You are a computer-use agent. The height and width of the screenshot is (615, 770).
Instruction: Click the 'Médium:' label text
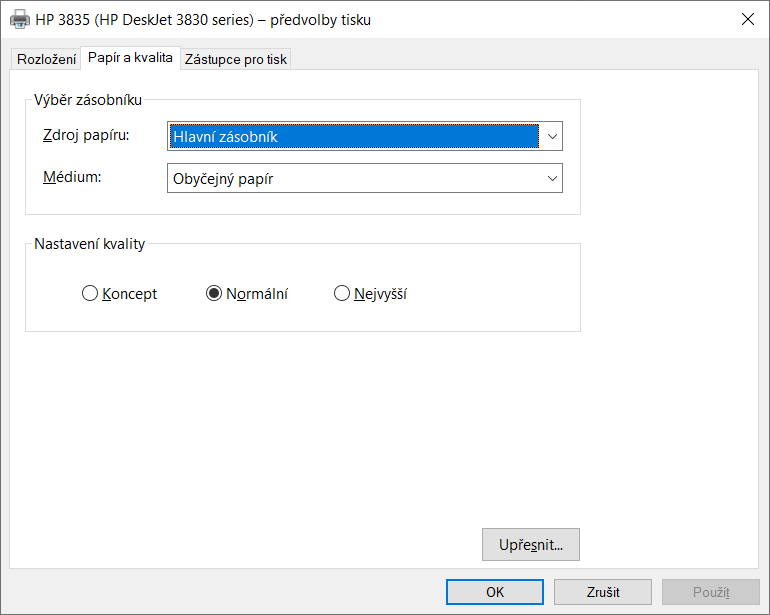(72, 176)
